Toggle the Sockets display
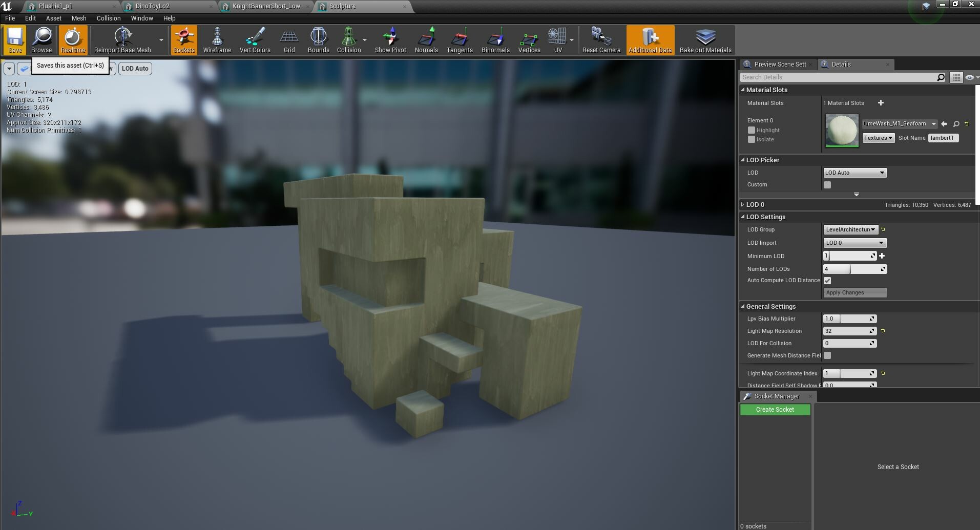The image size is (980, 530). [x=183, y=40]
